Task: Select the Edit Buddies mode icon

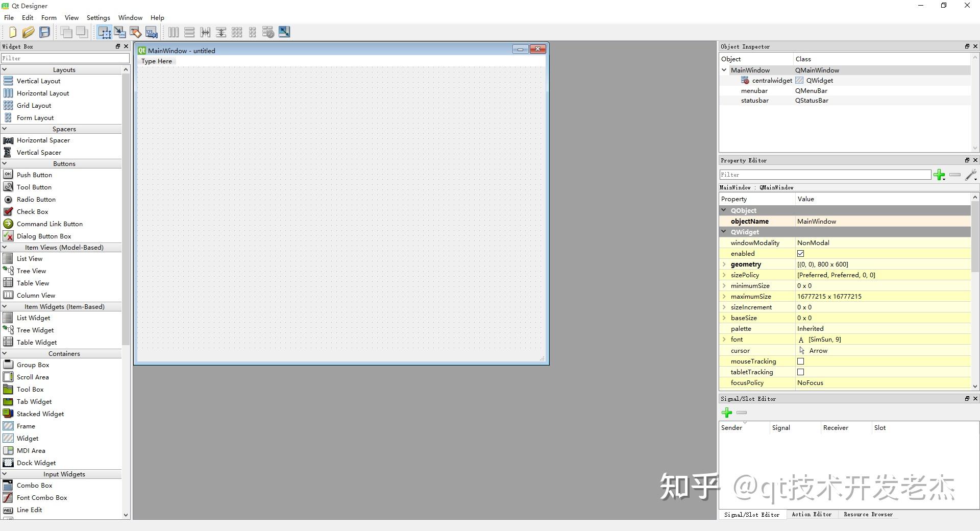Action: [x=135, y=32]
